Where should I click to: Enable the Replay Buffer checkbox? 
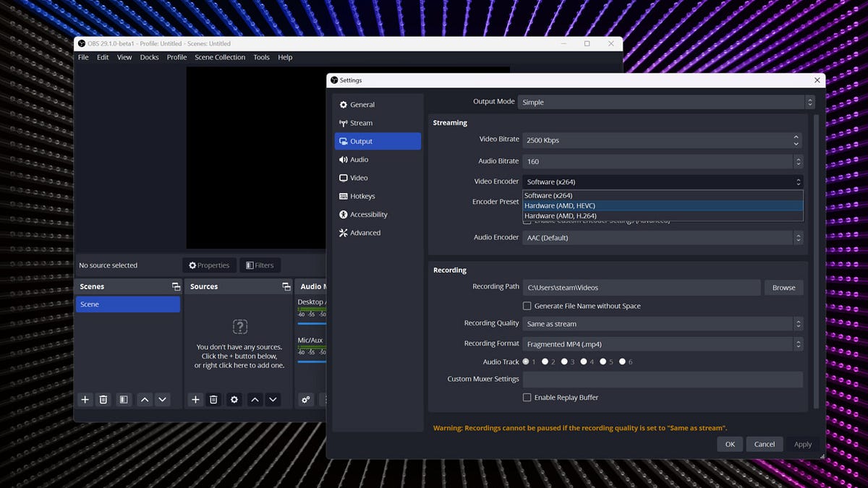[x=527, y=398]
